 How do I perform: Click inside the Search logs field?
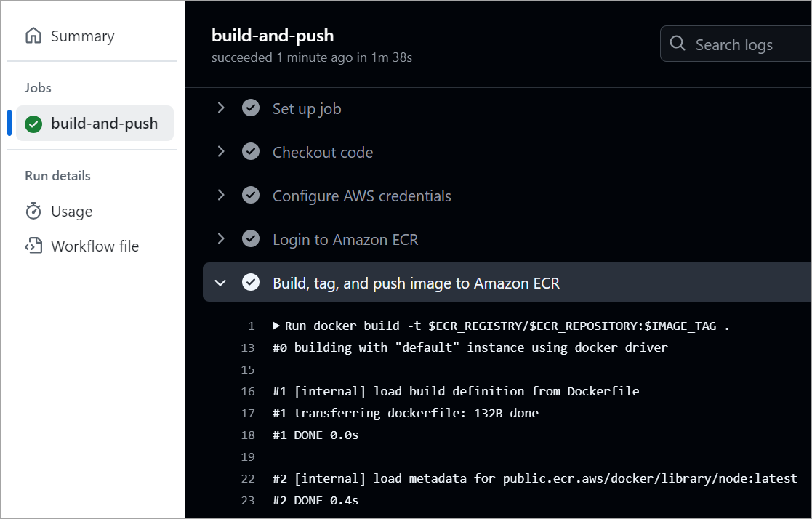click(x=734, y=44)
